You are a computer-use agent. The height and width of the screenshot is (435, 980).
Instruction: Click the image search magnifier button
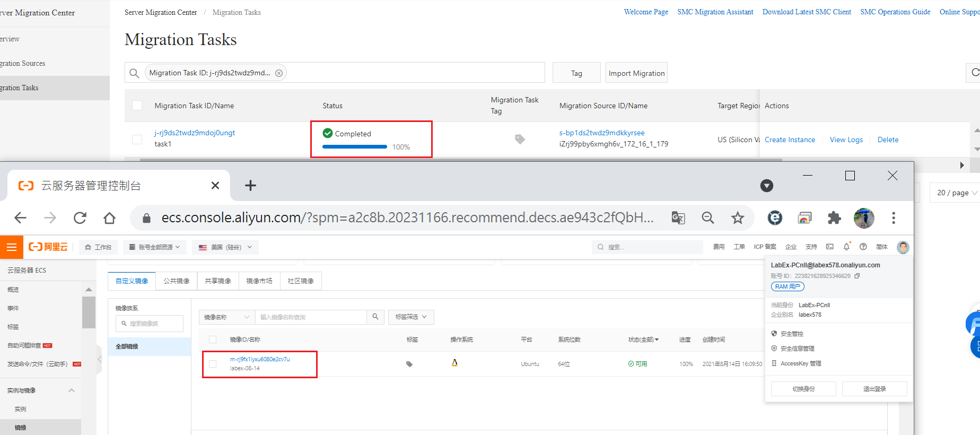[x=375, y=317]
